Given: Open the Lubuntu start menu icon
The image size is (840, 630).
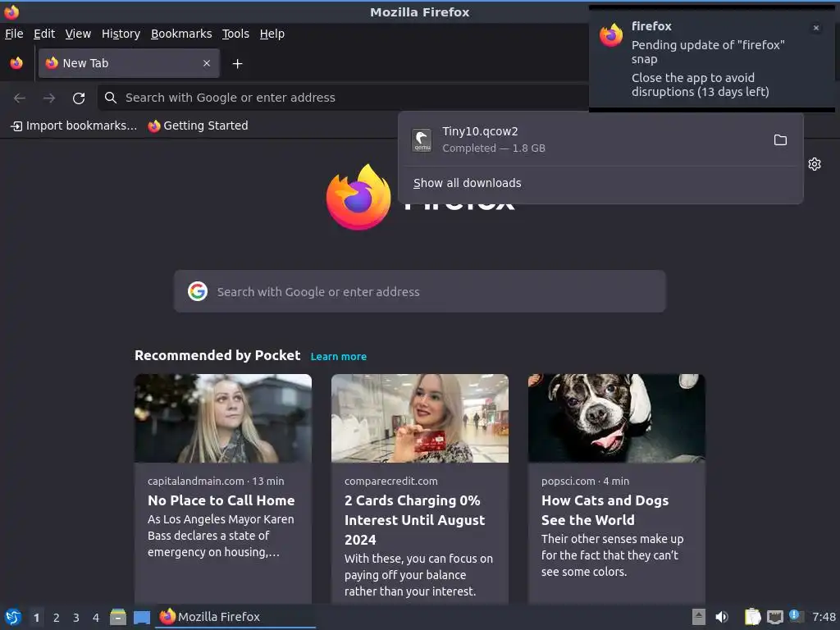Looking at the screenshot, I should pos(13,617).
